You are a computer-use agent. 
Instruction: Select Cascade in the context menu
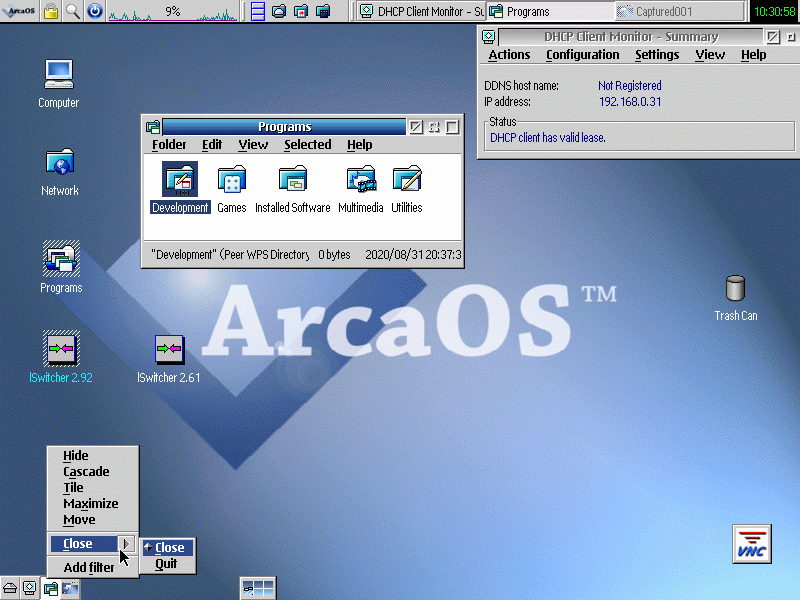pyautogui.click(x=86, y=472)
